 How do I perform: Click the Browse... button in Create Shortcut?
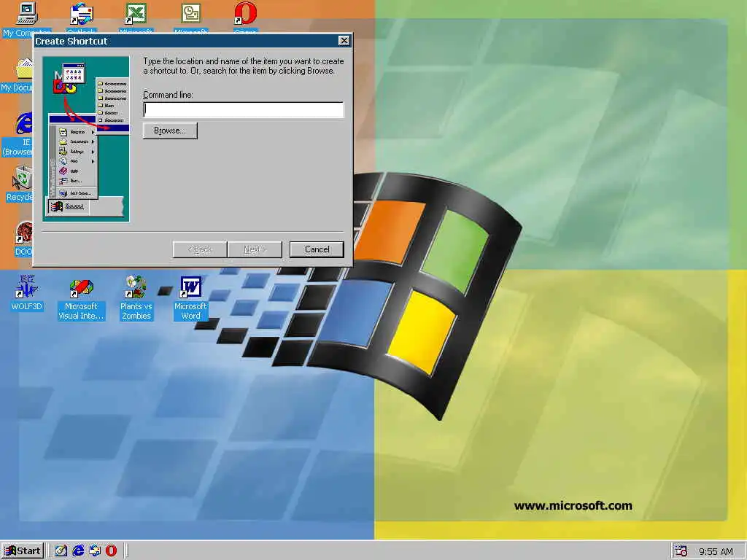pos(170,131)
